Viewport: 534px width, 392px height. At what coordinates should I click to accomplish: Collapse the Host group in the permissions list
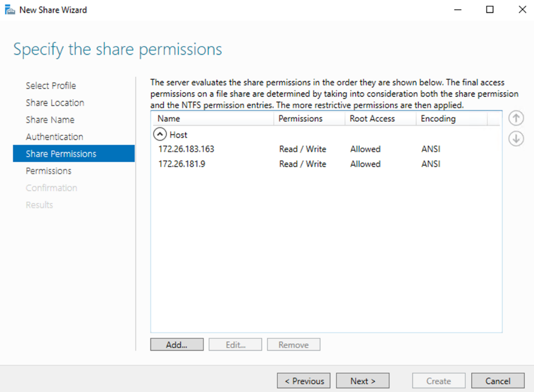coord(160,134)
